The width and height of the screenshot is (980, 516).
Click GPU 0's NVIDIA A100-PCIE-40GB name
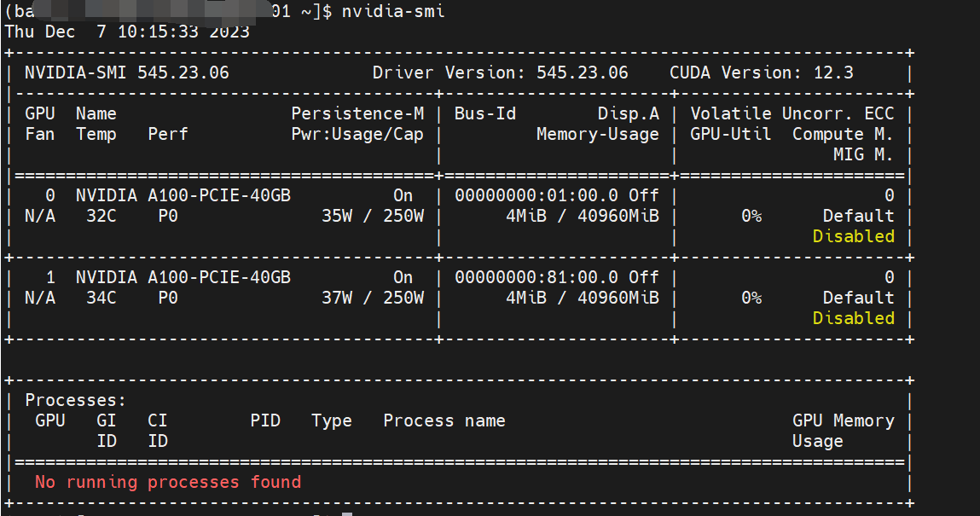point(183,195)
